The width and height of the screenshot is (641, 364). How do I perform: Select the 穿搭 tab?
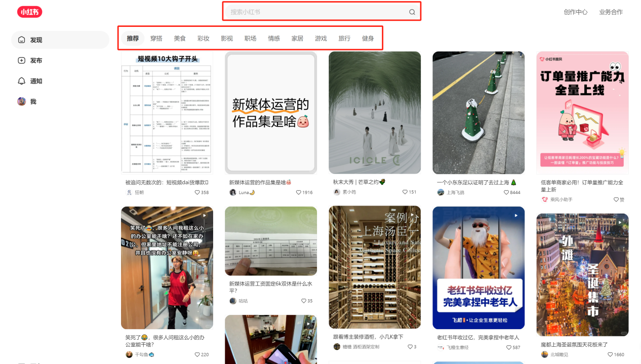[x=156, y=38]
